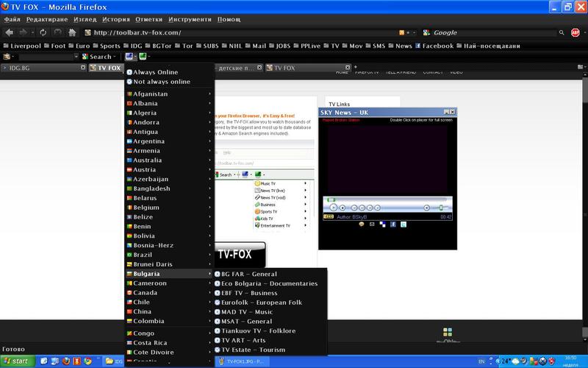Adjust the player volume slider

[x=442, y=208]
